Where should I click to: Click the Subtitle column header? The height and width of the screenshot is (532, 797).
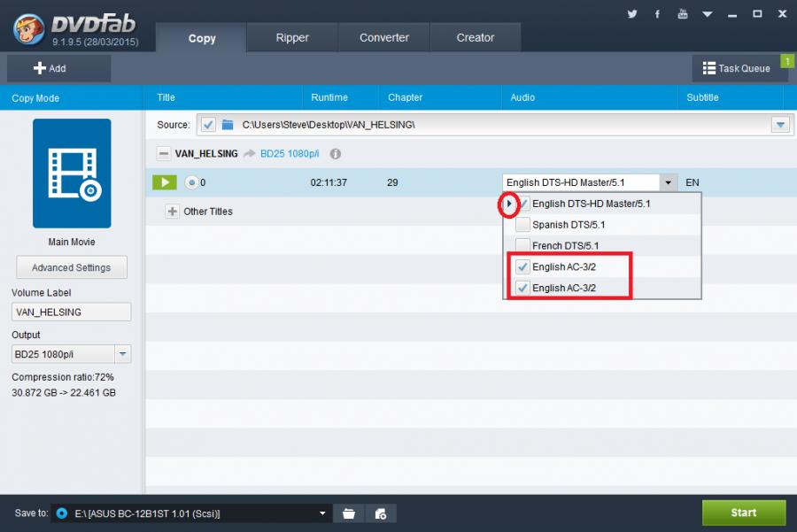point(702,97)
